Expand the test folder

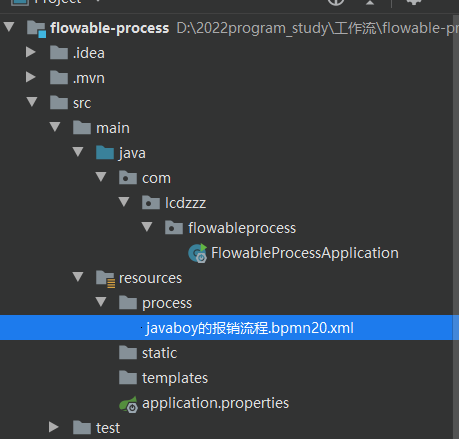tap(54, 427)
